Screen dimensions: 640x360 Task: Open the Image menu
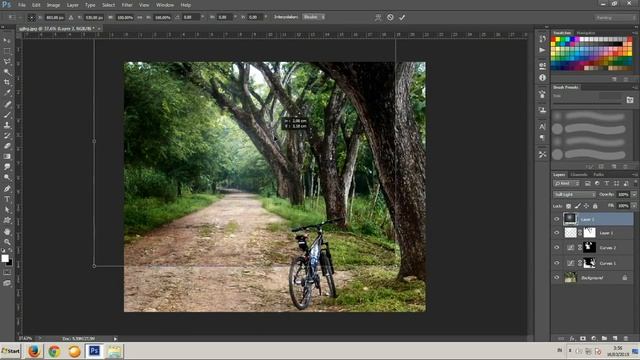(x=53, y=5)
